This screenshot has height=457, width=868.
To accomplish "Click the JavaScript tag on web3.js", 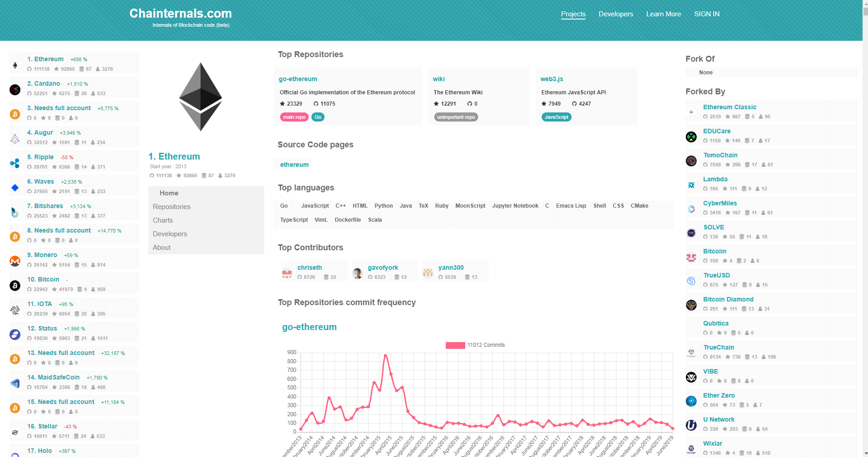I will [556, 117].
